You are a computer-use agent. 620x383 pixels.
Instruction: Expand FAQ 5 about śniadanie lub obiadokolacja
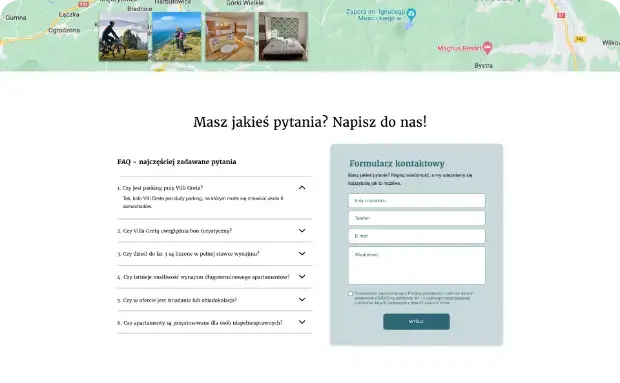302,300
